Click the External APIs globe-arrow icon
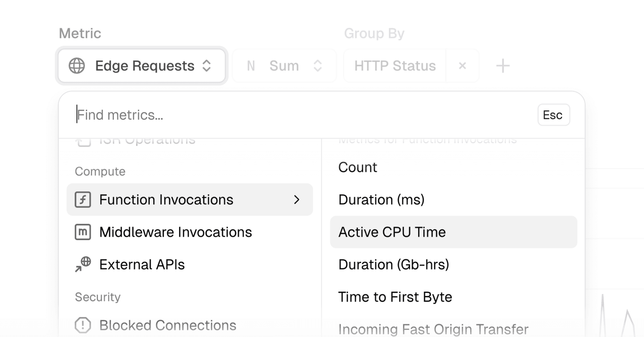The image size is (644, 337). tap(83, 264)
